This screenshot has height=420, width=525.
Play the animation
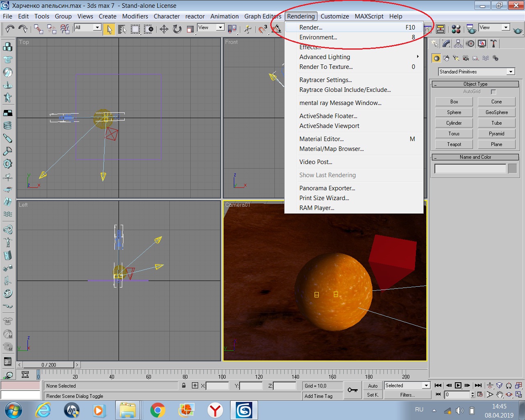pos(458,386)
